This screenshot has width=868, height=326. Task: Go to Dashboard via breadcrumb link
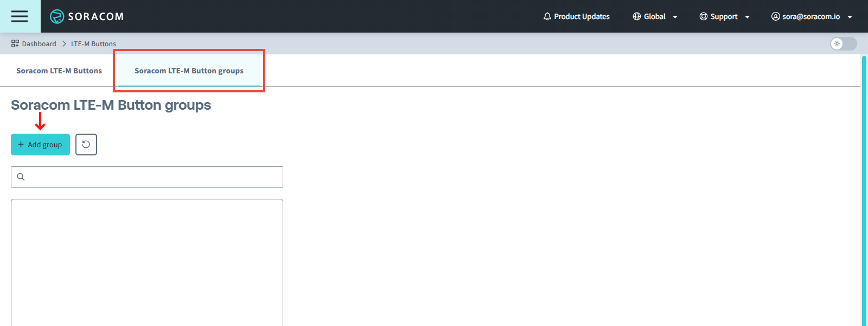pos(39,43)
